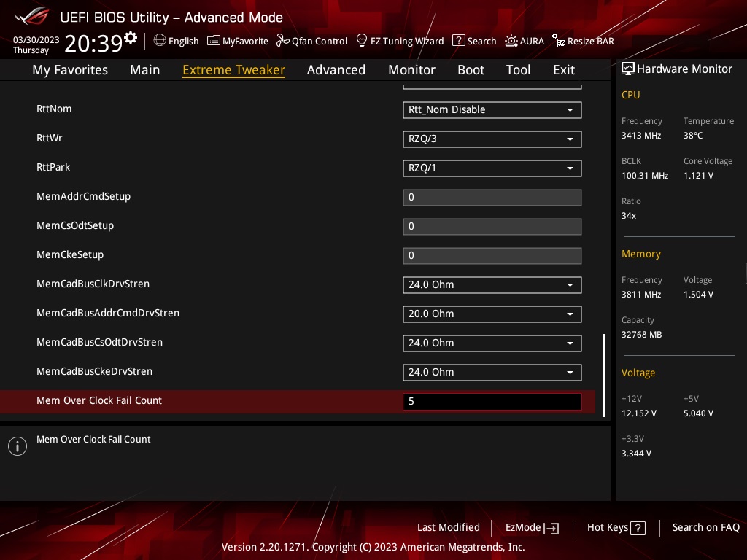Switch to the Main tab

pos(145,70)
